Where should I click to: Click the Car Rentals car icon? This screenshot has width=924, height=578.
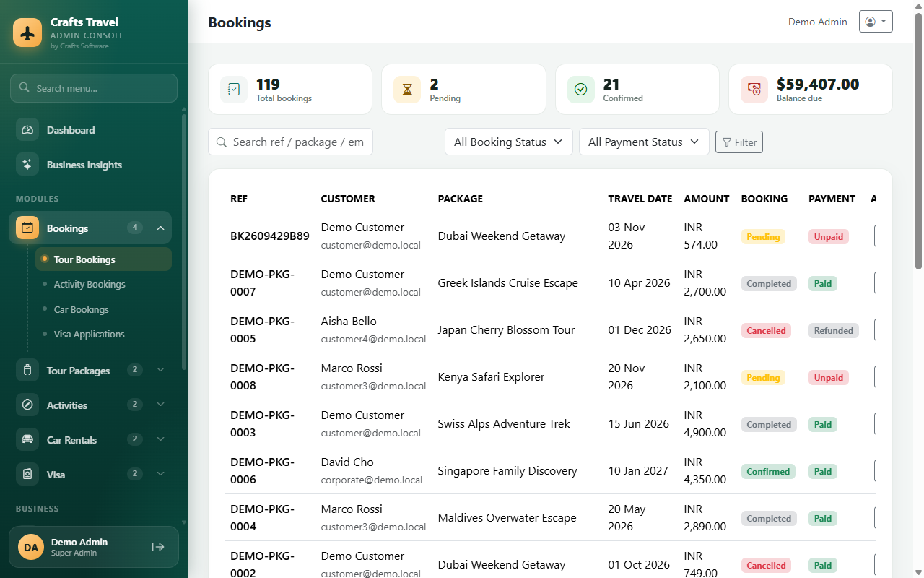[27, 440]
